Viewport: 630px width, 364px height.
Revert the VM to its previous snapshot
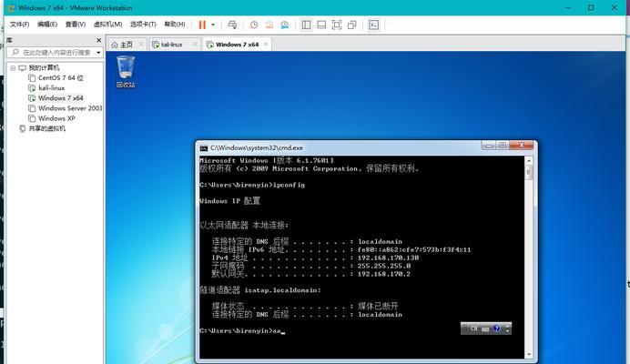click(270, 25)
